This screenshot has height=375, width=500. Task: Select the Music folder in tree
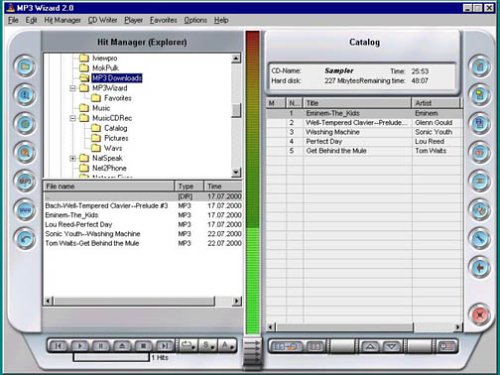tap(101, 108)
